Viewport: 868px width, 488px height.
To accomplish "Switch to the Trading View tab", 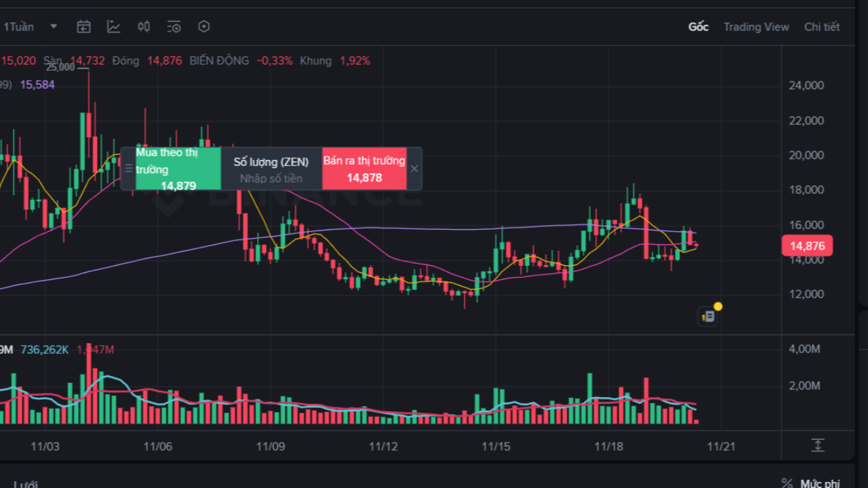I will click(756, 26).
